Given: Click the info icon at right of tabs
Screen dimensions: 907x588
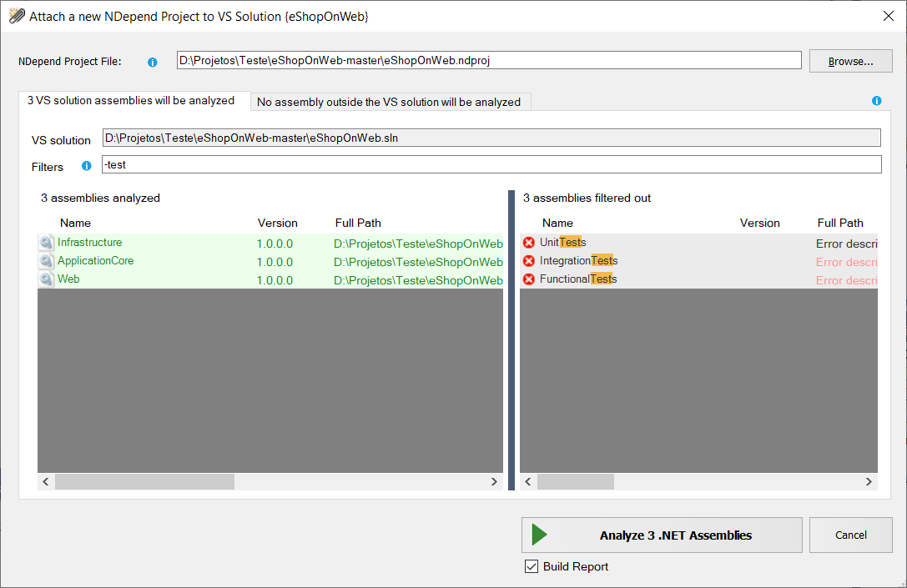Looking at the screenshot, I should [x=876, y=101].
